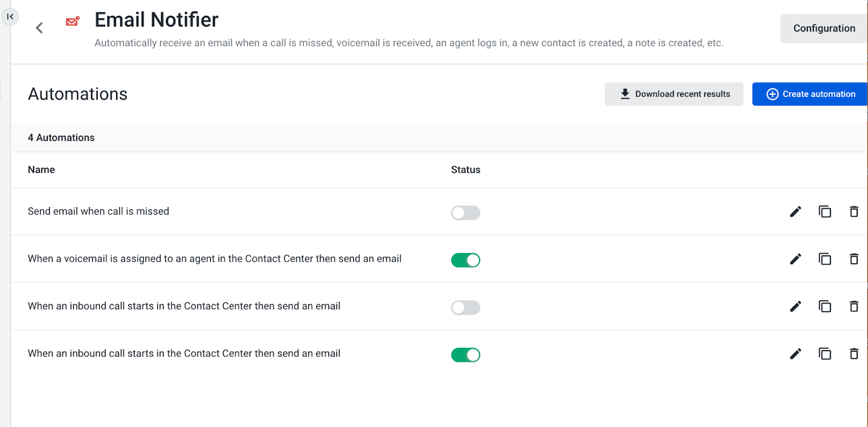The height and width of the screenshot is (427, 868).
Task: Disable the voicemail assigned automation toggle
Action: tap(465, 260)
